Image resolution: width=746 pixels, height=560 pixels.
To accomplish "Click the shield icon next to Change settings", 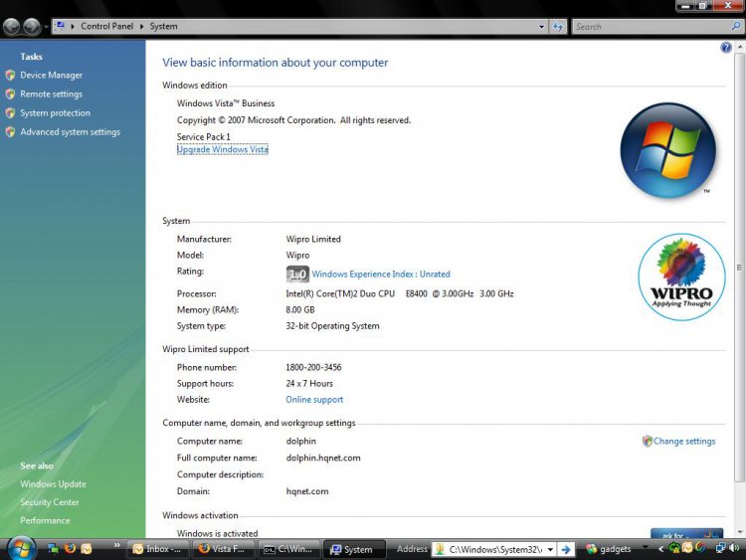I will click(647, 441).
